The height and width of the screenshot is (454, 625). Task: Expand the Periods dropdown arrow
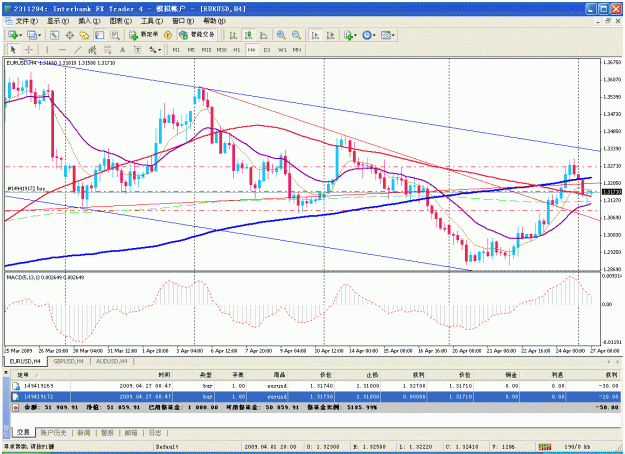tap(374, 35)
